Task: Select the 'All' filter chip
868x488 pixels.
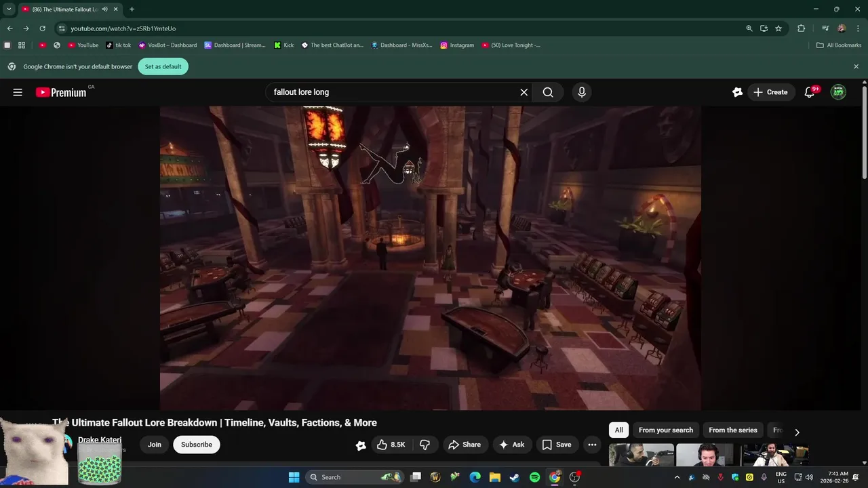Action: (618, 430)
